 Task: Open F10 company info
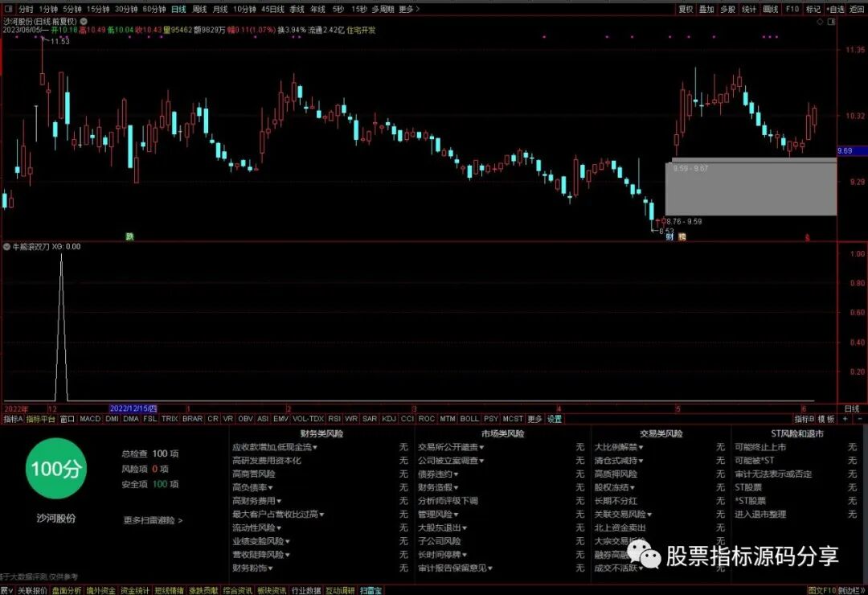[792, 9]
